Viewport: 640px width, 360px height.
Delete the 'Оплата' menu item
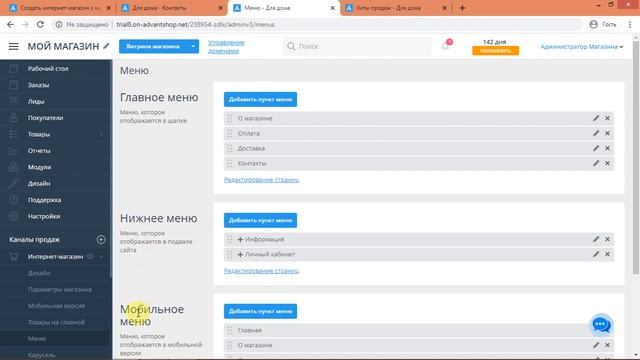click(x=607, y=133)
